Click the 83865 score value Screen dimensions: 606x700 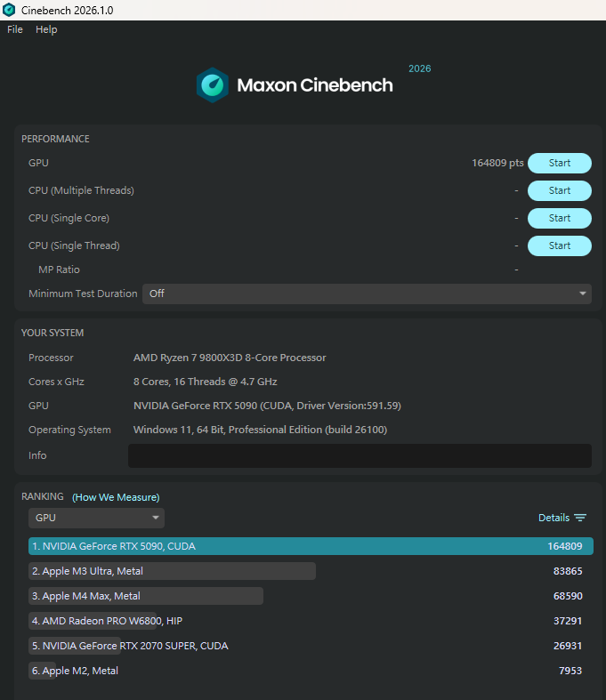[568, 571]
